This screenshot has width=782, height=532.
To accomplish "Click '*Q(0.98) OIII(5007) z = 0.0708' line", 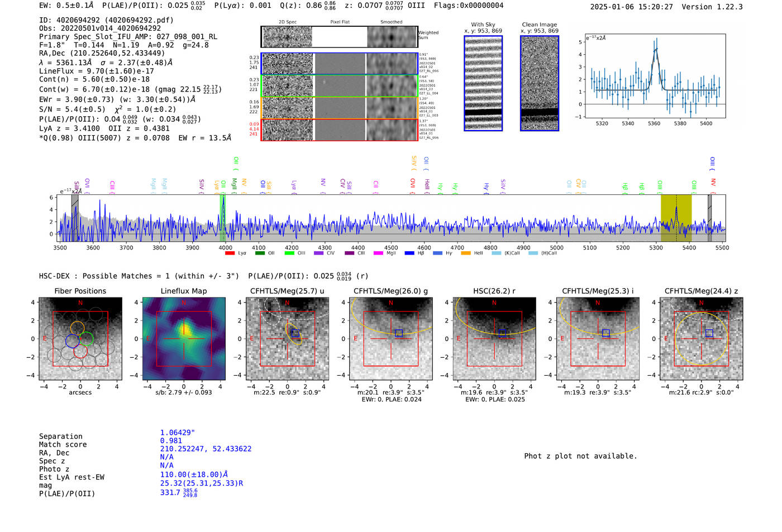I will pyautogui.click(x=104, y=138).
